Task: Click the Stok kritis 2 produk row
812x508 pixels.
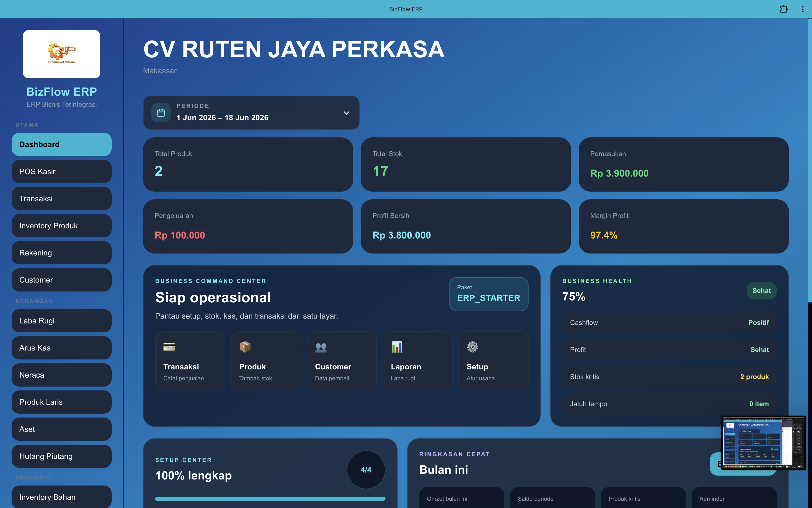Action: (669, 377)
